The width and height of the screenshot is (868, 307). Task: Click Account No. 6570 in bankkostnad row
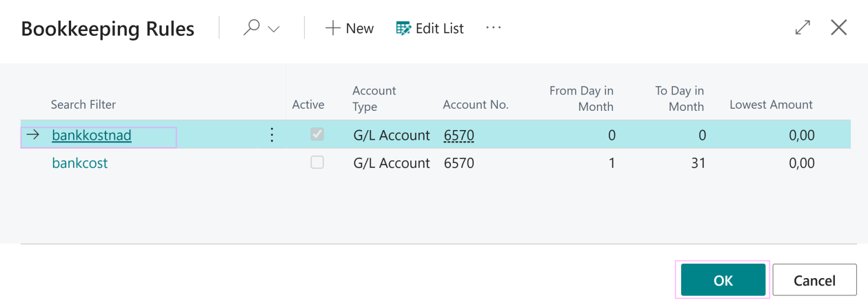(459, 136)
